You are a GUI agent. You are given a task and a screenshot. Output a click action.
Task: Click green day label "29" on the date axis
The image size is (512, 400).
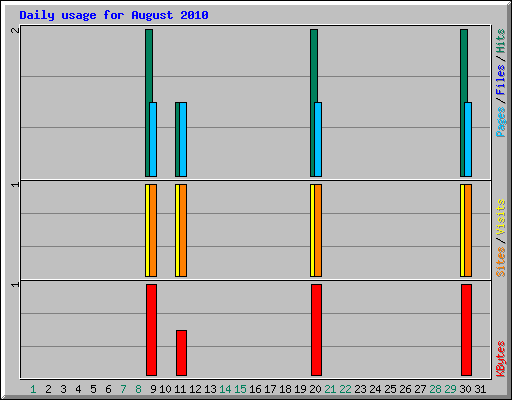click(450, 389)
